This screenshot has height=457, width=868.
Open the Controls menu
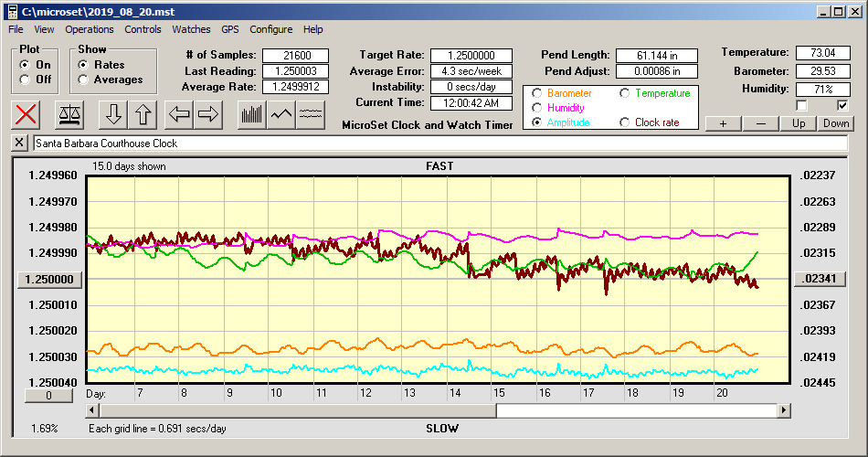(143, 29)
